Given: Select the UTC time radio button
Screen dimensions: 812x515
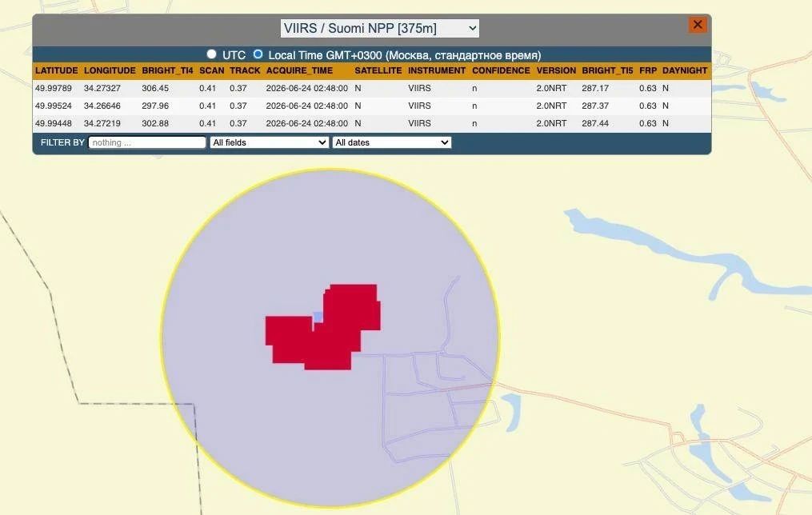Looking at the screenshot, I should pyautogui.click(x=211, y=54).
